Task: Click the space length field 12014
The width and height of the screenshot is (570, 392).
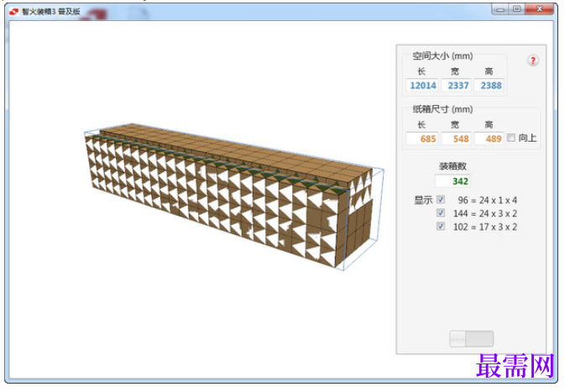Action: click(x=422, y=86)
